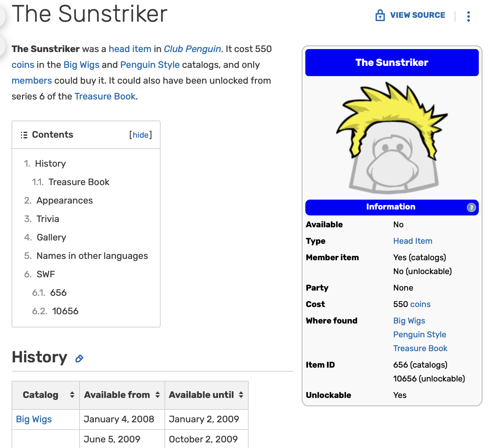Sort table by Catalog column
This screenshot has width=490, height=448.
[x=72, y=395]
